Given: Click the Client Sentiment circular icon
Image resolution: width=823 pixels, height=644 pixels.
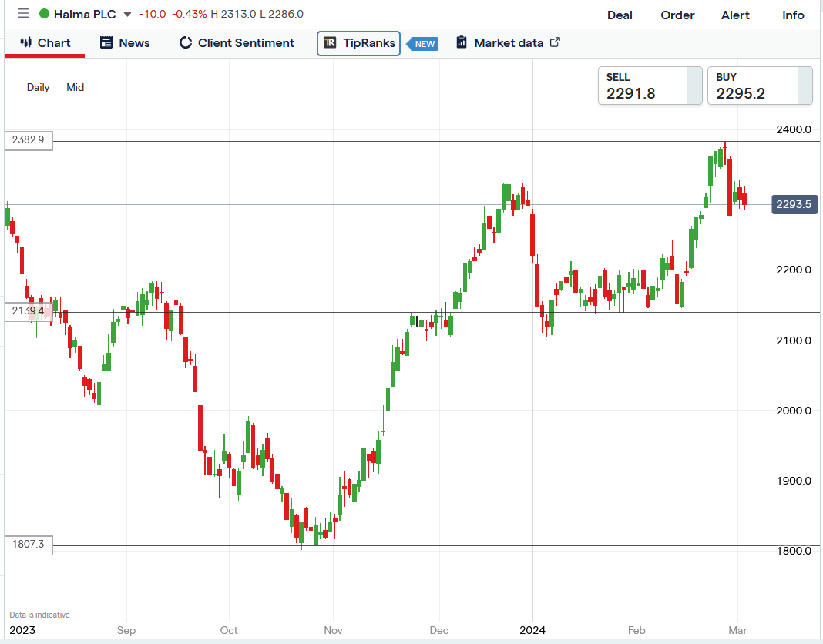Looking at the screenshot, I should pos(186,42).
